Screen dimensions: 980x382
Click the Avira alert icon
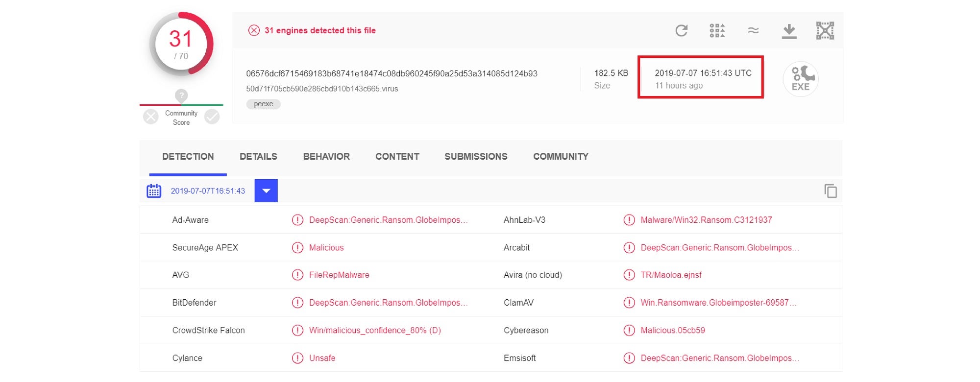[629, 275]
